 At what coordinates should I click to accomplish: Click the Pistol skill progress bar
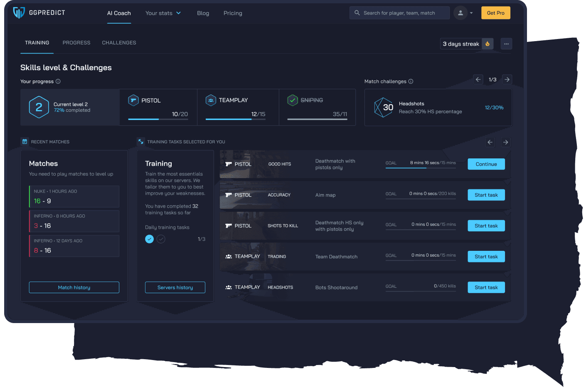pyautogui.click(x=158, y=119)
